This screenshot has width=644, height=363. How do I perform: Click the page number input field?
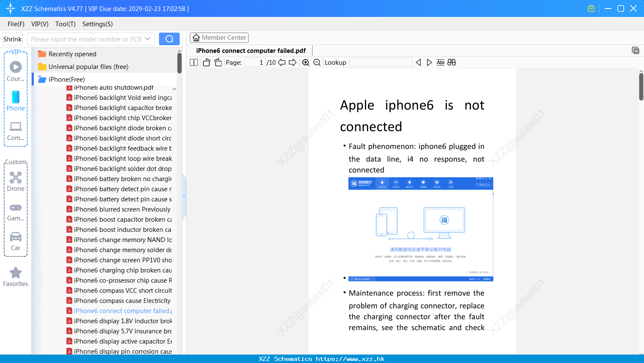[255, 63]
